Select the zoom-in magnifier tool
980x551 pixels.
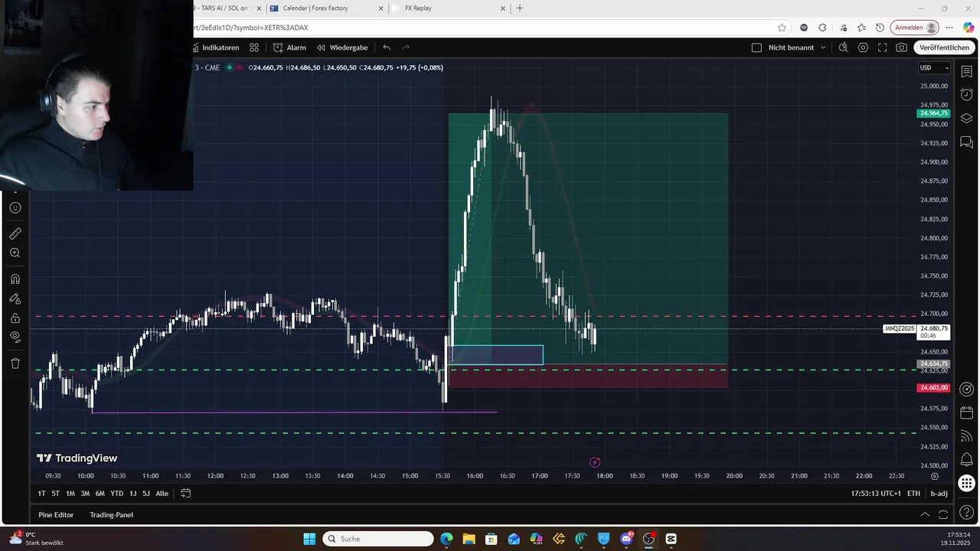click(15, 253)
